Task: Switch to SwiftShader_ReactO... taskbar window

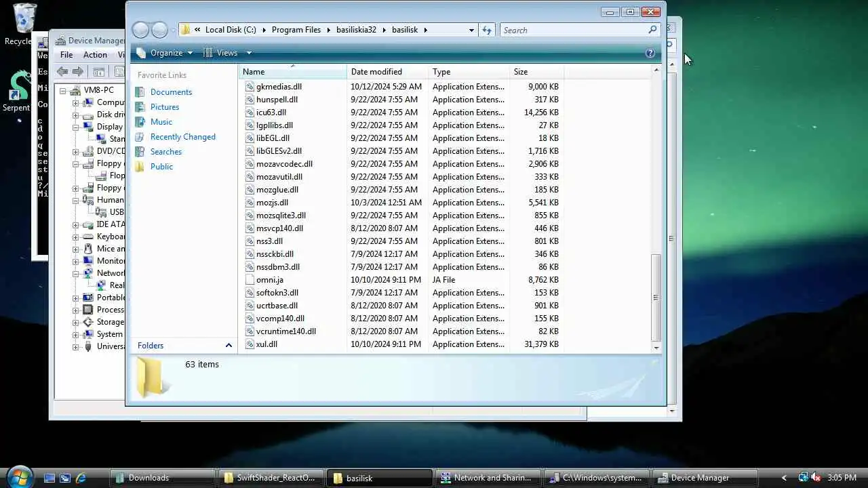Action: click(x=271, y=478)
